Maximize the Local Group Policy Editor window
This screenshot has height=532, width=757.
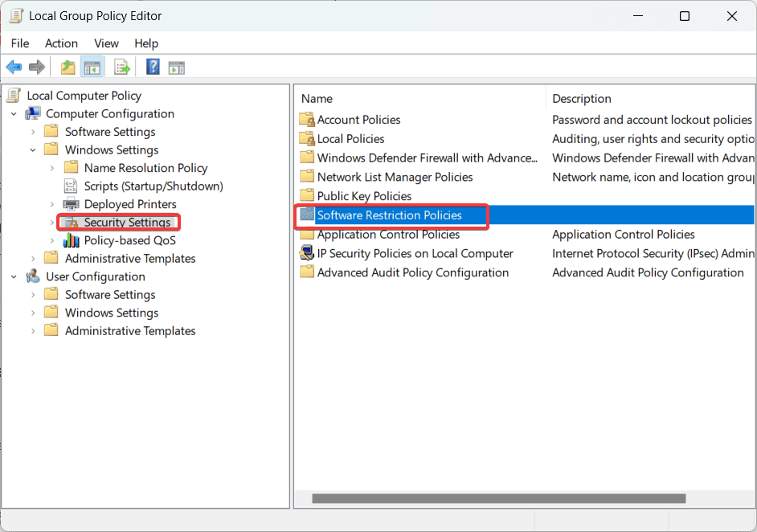coord(685,16)
